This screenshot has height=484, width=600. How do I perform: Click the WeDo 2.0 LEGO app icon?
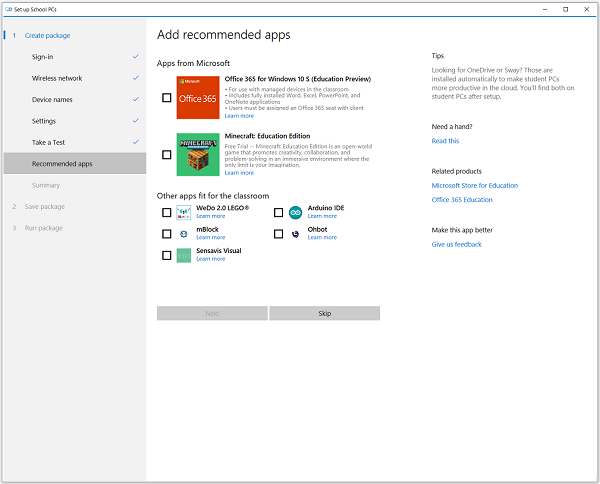click(x=184, y=212)
